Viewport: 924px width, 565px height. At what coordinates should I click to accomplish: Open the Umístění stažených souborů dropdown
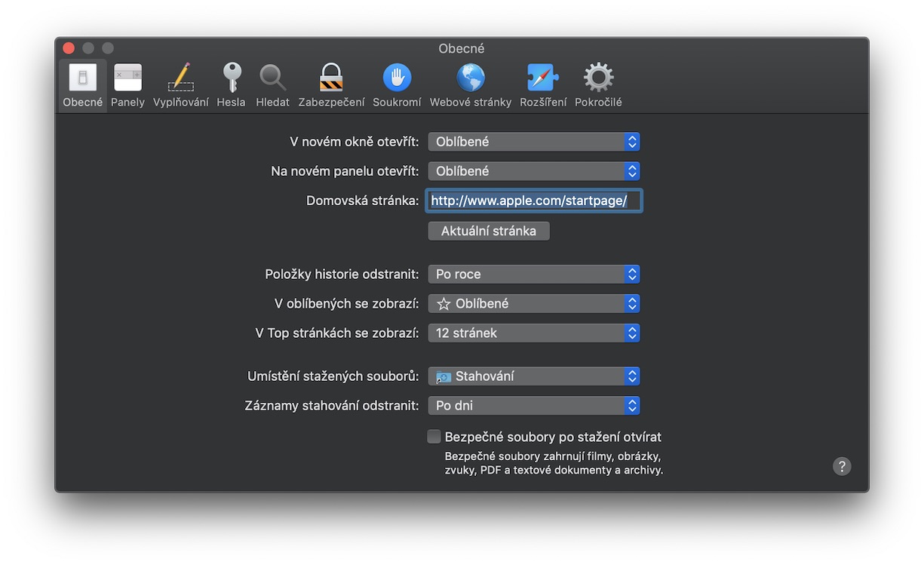pos(534,376)
